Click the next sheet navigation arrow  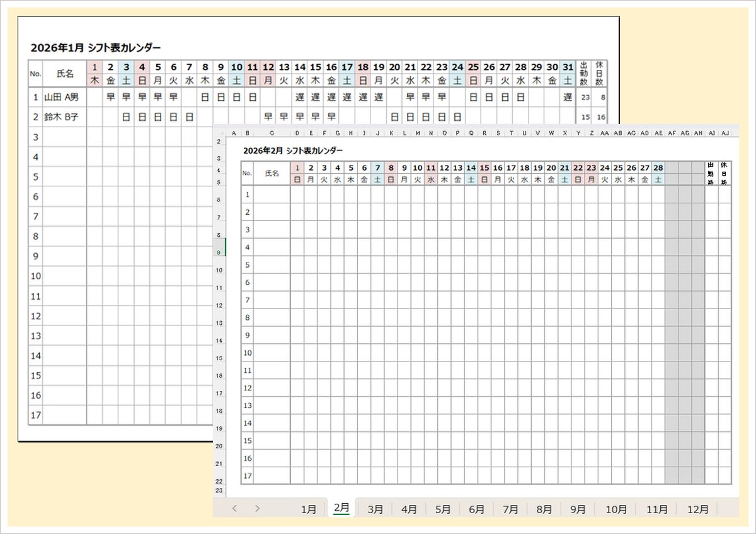click(258, 508)
